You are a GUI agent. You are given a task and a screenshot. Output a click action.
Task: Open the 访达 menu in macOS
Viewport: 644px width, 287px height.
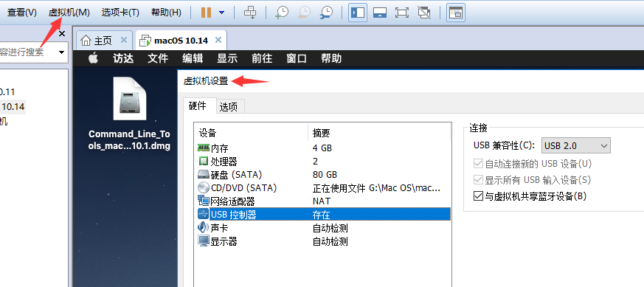[123, 59]
